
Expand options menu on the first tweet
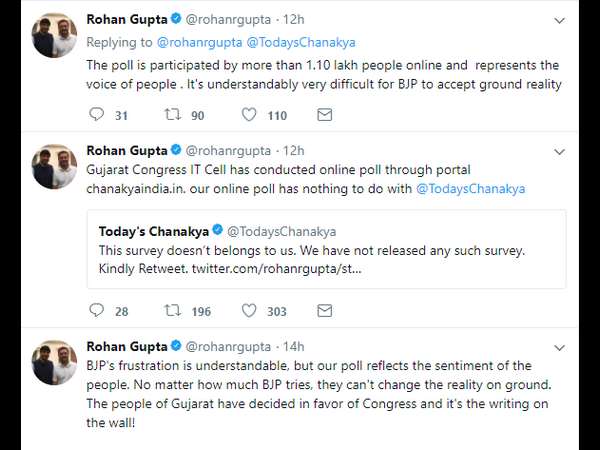(558, 21)
